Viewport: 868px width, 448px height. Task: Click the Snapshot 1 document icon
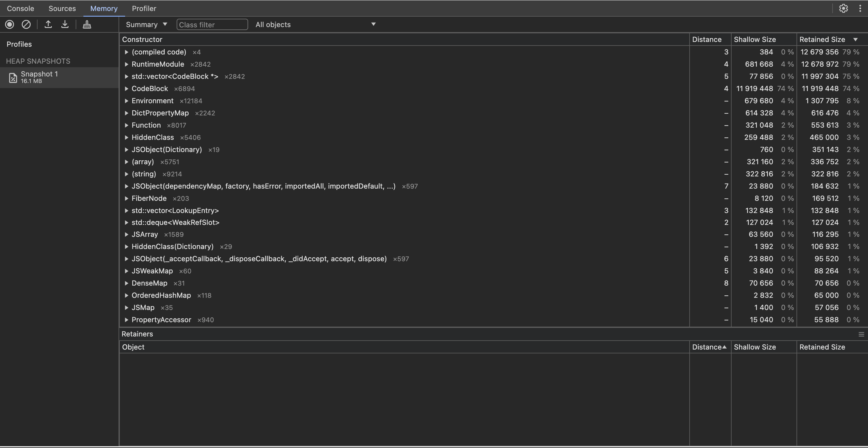13,77
